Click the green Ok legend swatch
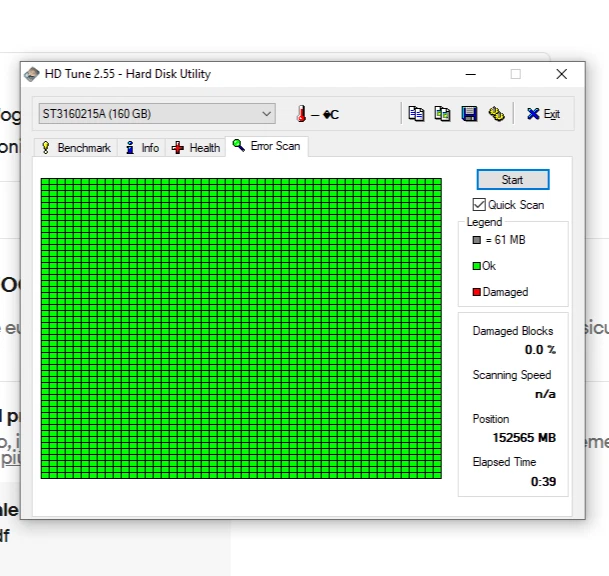 [477, 266]
